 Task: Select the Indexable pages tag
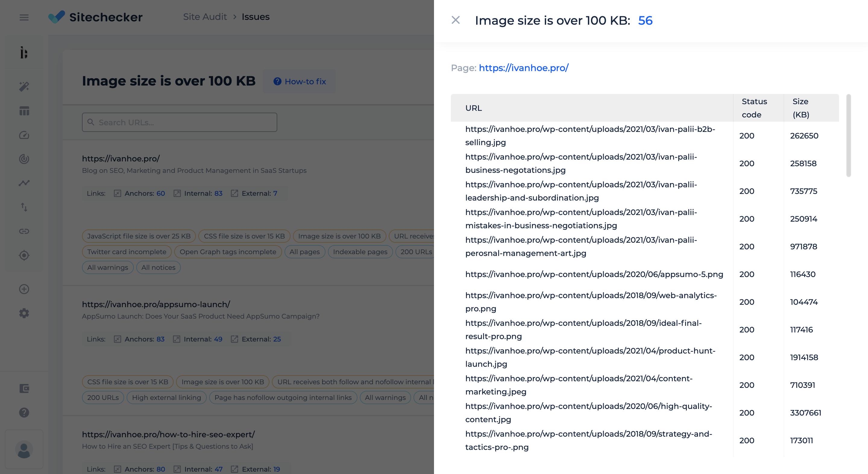pos(360,251)
